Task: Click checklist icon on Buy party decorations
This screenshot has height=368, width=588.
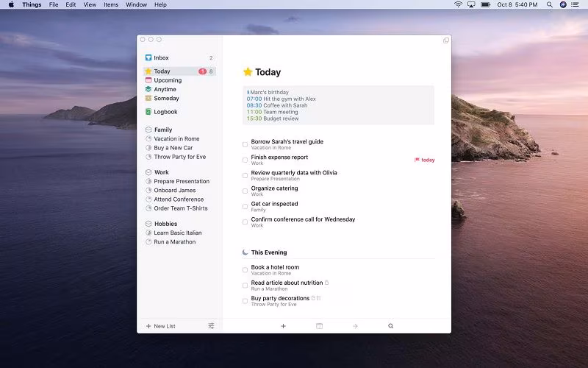Action: pyautogui.click(x=319, y=298)
